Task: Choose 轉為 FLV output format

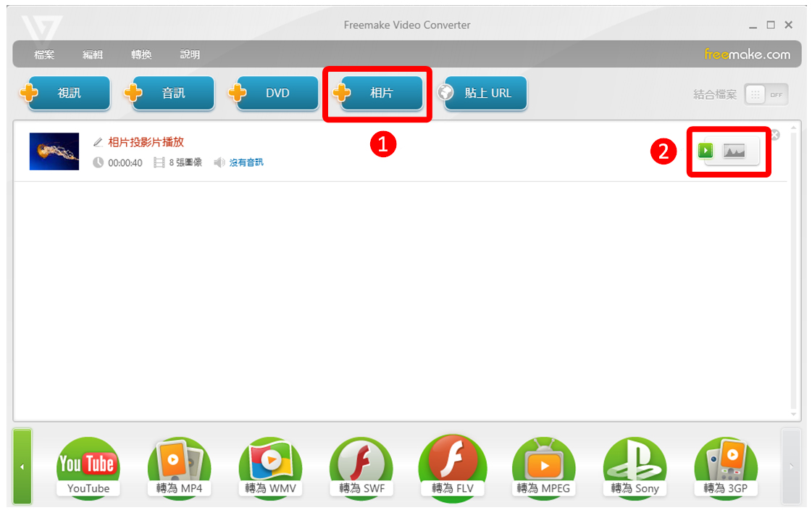Action: click(453, 468)
